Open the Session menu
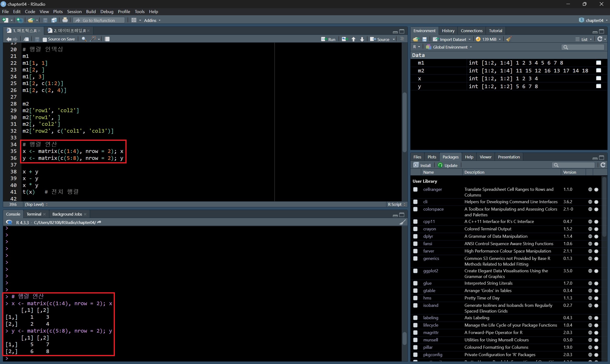 click(74, 11)
